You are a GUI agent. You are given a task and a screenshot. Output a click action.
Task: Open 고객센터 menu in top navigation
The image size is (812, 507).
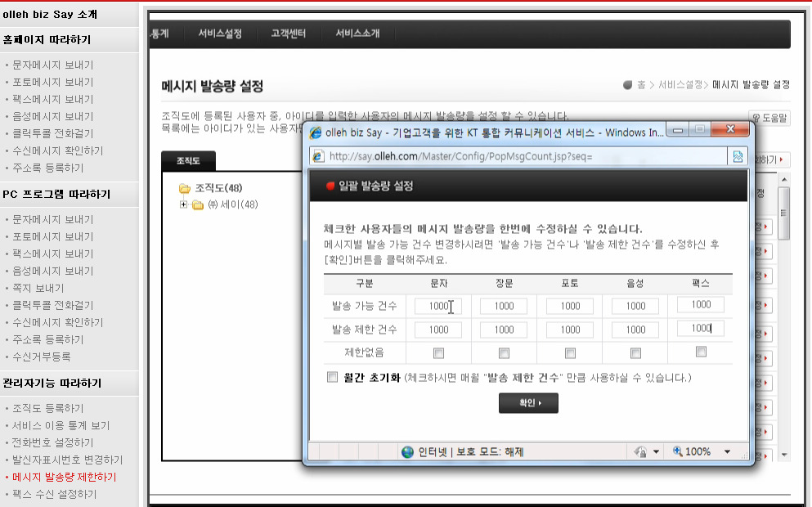click(x=289, y=34)
